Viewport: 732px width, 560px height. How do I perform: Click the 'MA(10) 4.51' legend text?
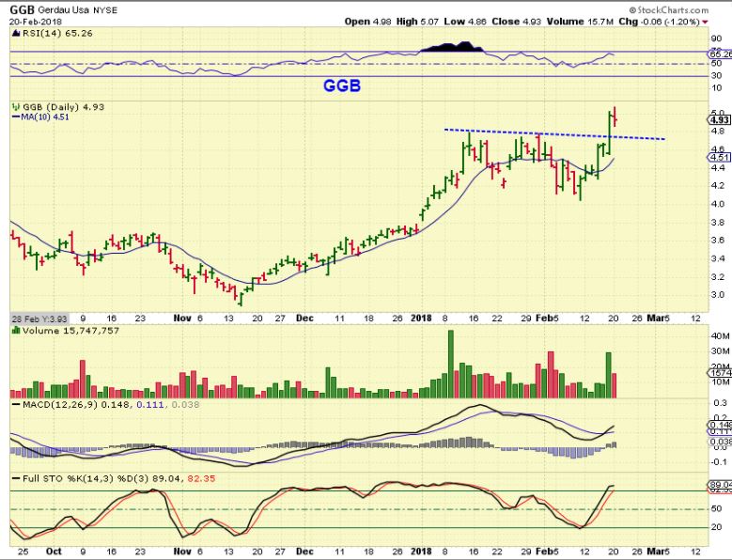click(x=45, y=117)
